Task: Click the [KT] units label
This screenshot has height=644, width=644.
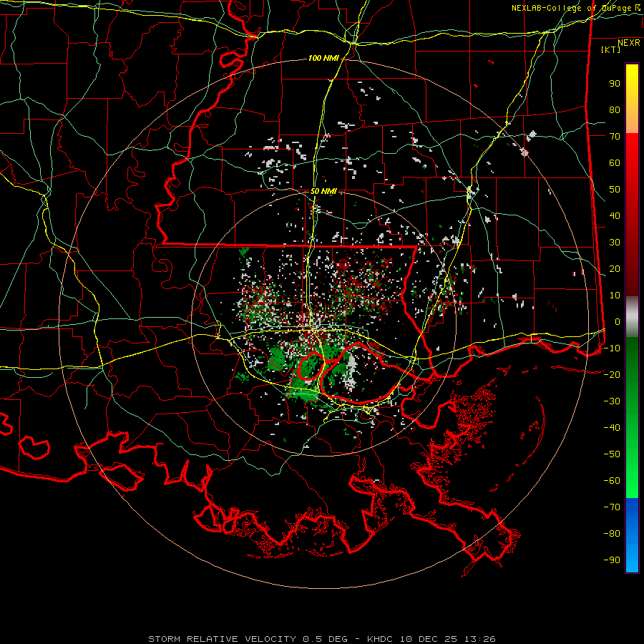Action: click(610, 49)
